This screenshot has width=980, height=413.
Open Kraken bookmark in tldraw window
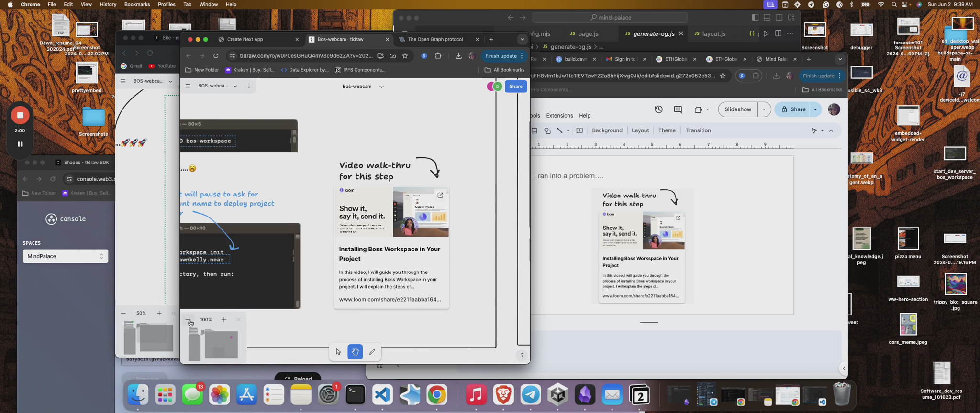[249, 70]
